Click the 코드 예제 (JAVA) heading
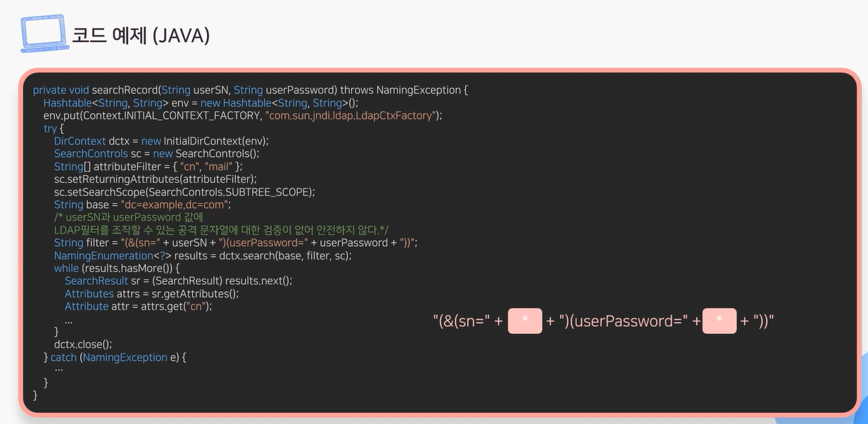 point(141,35)
